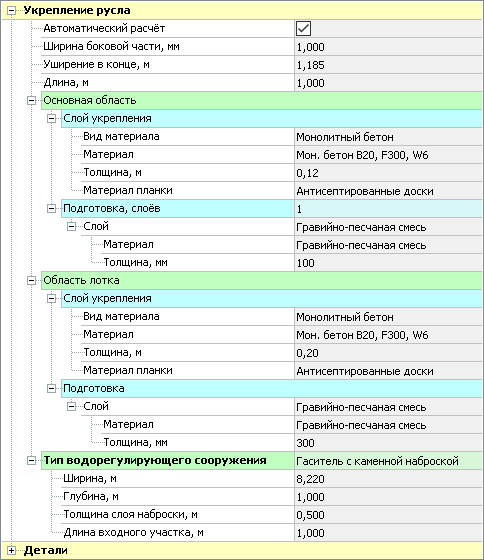Edit Толщина 300 мм field

click(388, 443)
